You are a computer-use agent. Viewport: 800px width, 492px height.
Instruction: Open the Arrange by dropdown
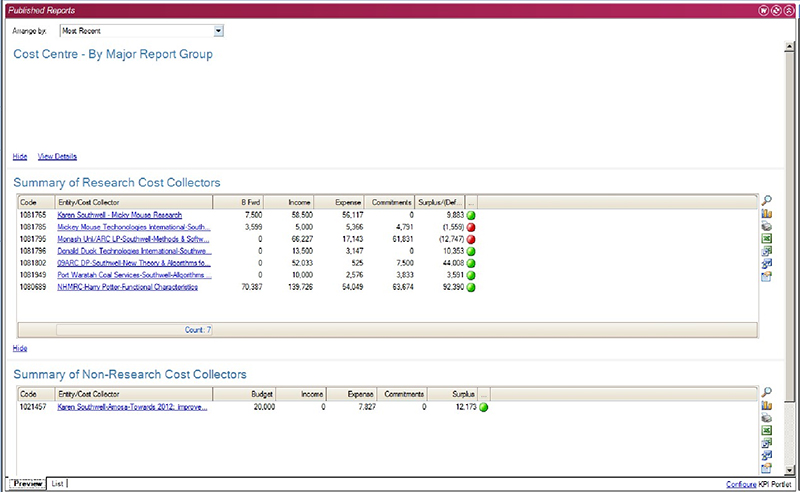[219, 31]
